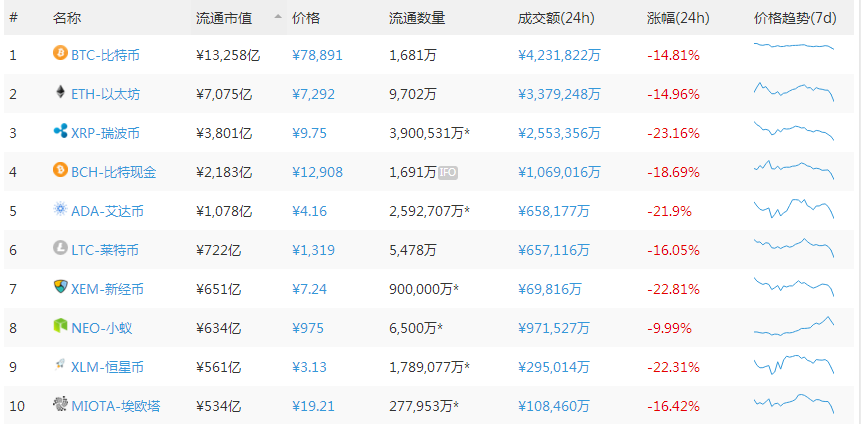The width and height of the screenshot is (861, 424).
Task: Click the 价格趋势(7d) column header
Action: pyautogui.click(x=795, y=18)
